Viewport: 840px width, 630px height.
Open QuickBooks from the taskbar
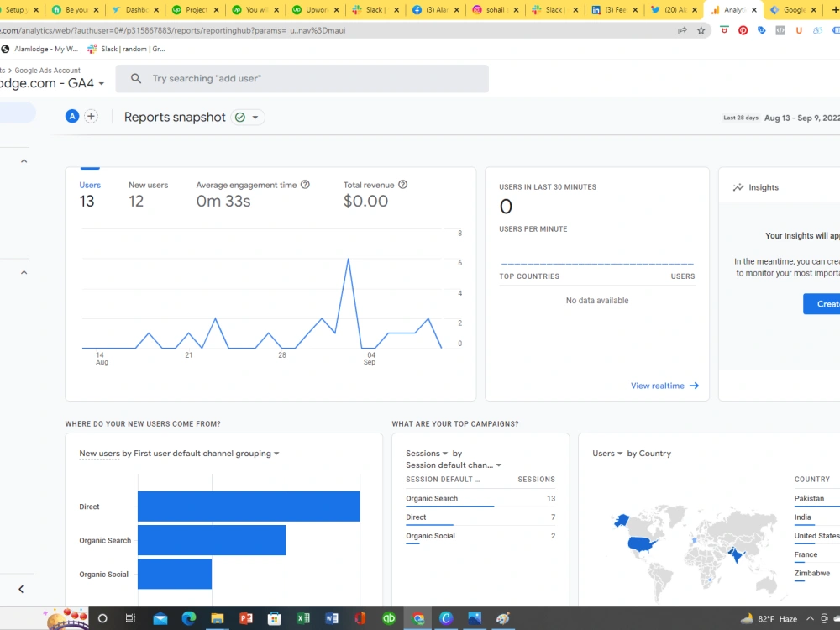[389, 619]
